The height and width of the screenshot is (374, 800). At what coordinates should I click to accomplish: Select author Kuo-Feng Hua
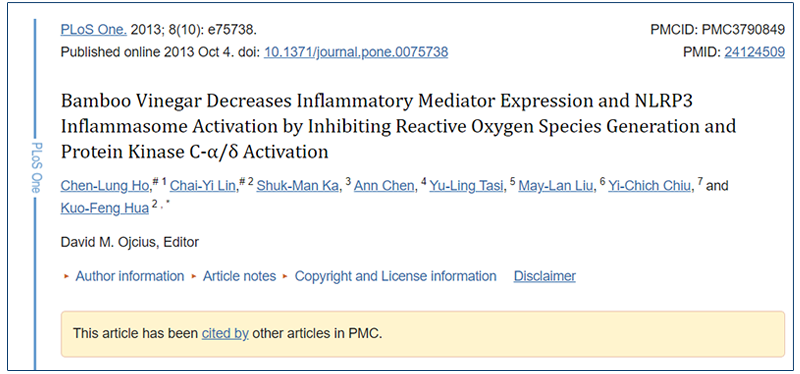(105, 208)
